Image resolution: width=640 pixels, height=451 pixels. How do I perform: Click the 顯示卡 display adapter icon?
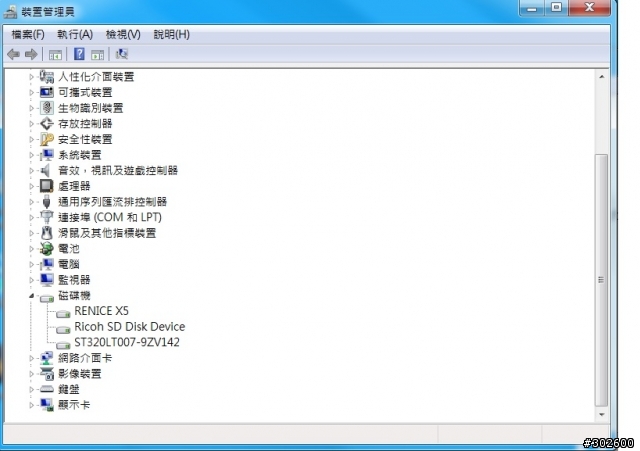point(47,404)
